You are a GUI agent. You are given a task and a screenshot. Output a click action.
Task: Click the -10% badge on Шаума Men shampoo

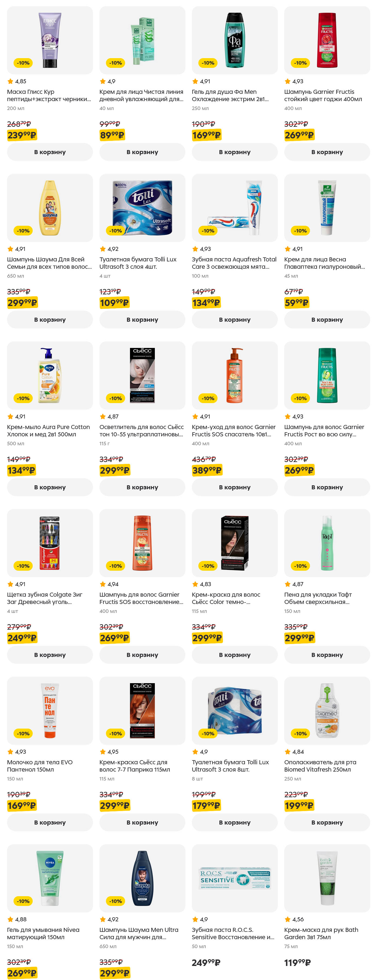pyautogui.click(x=115, y=901)
